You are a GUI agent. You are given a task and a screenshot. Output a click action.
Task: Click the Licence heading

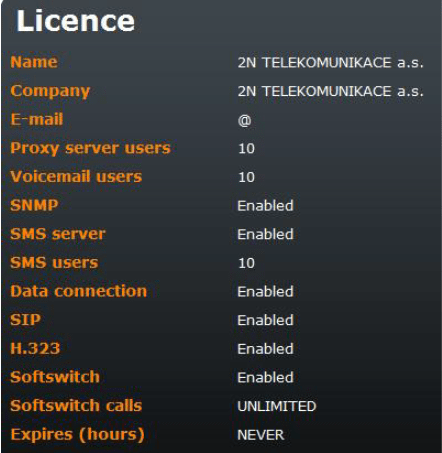click(76, 21)
